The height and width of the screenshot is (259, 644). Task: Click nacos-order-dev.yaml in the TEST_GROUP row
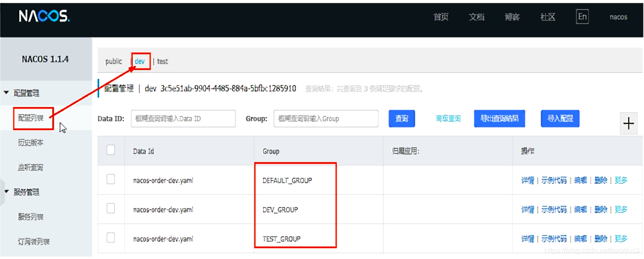pyautogui.click(x=163, y=239)
